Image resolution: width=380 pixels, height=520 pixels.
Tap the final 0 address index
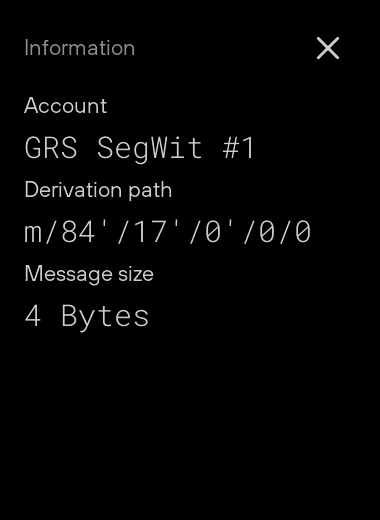pyautogui.click(x=303, y=232)
